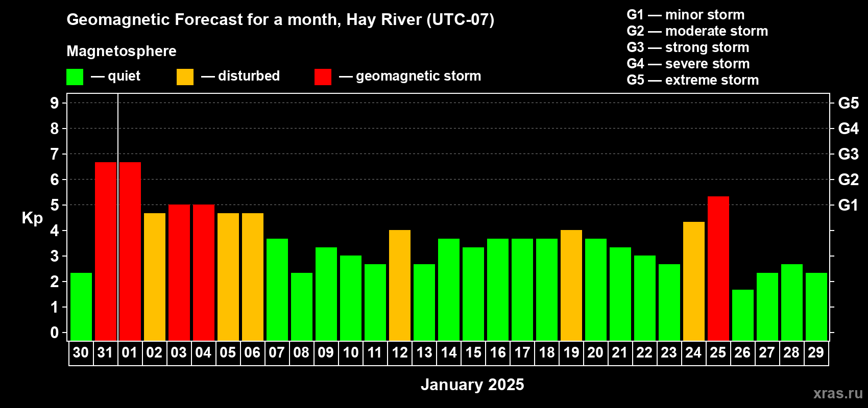Viewport: 868px width, 408px height.
Task: Click date label 10 on the axis
Action: [350, 352]
